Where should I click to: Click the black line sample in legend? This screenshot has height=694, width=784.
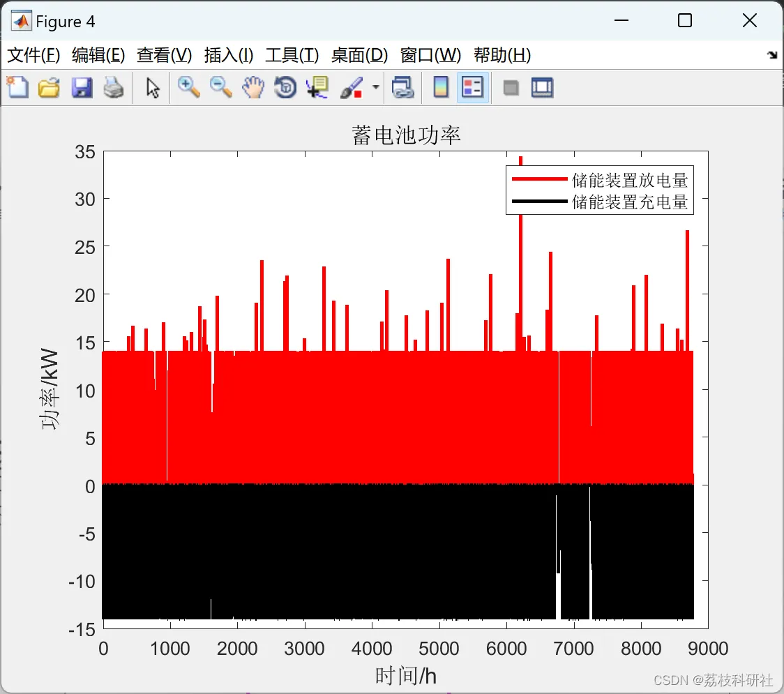tap(540, 202)
